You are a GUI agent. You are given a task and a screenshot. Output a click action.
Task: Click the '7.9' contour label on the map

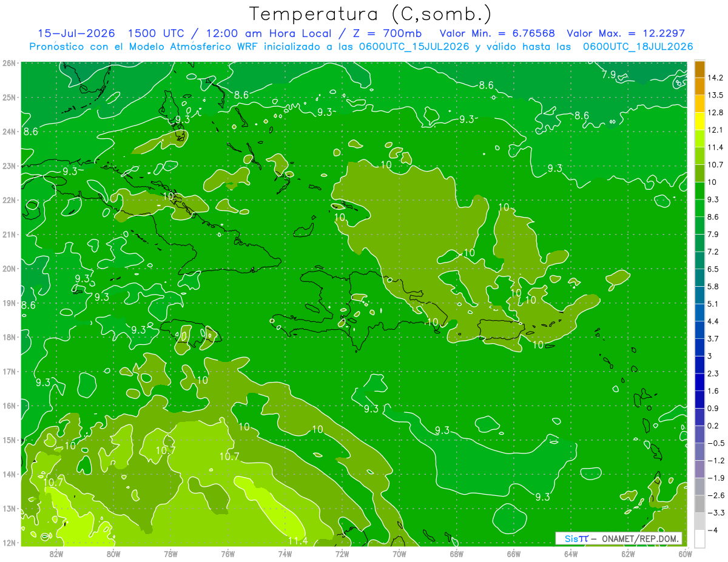(x=608, y=75)
